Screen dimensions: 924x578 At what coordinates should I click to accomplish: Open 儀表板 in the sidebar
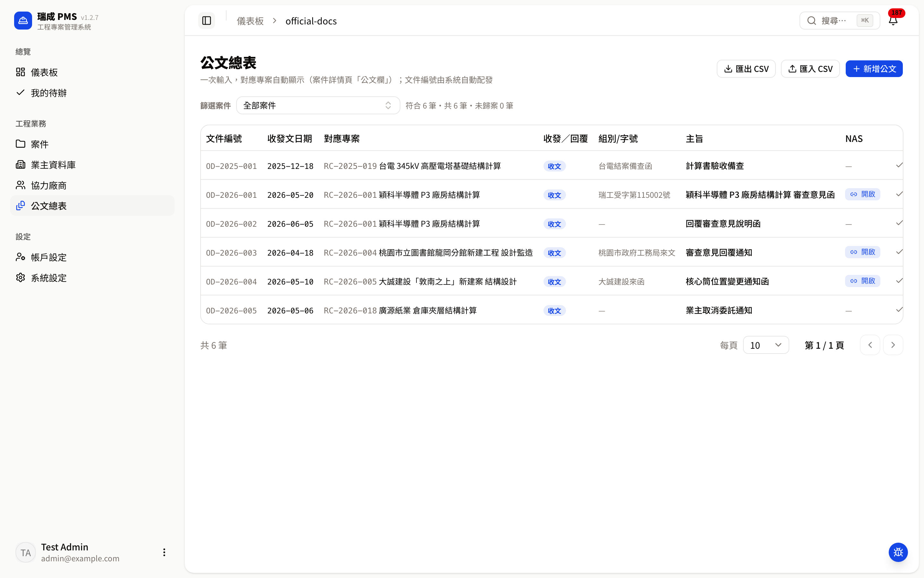click(92, 72)
